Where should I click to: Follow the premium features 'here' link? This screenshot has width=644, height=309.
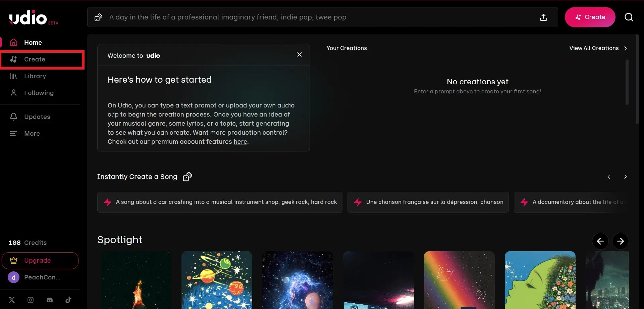click(x=240, y=142)
